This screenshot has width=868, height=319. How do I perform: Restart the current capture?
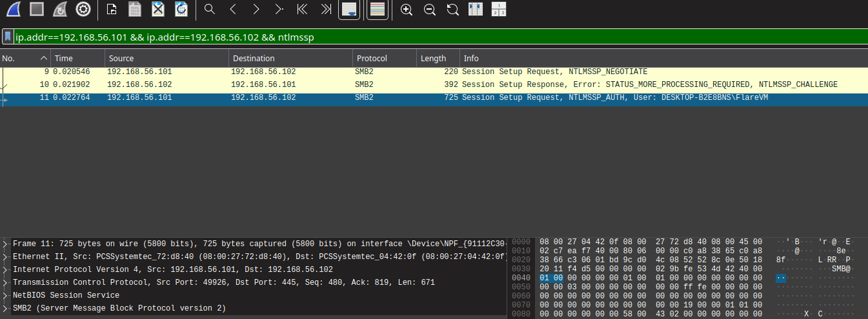pos(60,9)
